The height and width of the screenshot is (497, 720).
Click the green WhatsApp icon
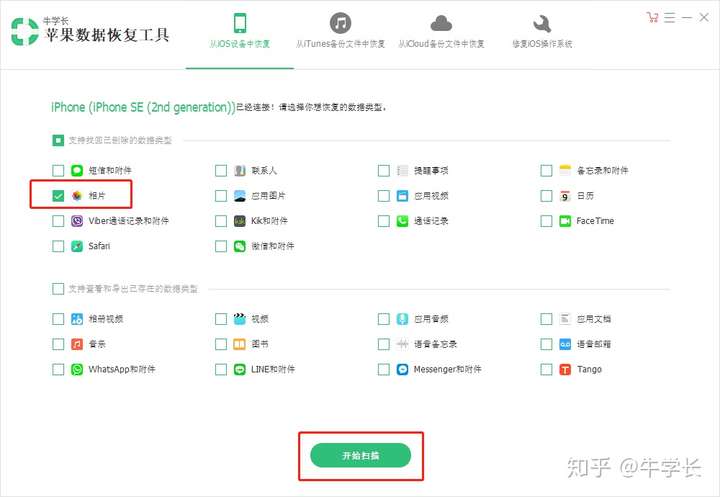tap(77, 369)
